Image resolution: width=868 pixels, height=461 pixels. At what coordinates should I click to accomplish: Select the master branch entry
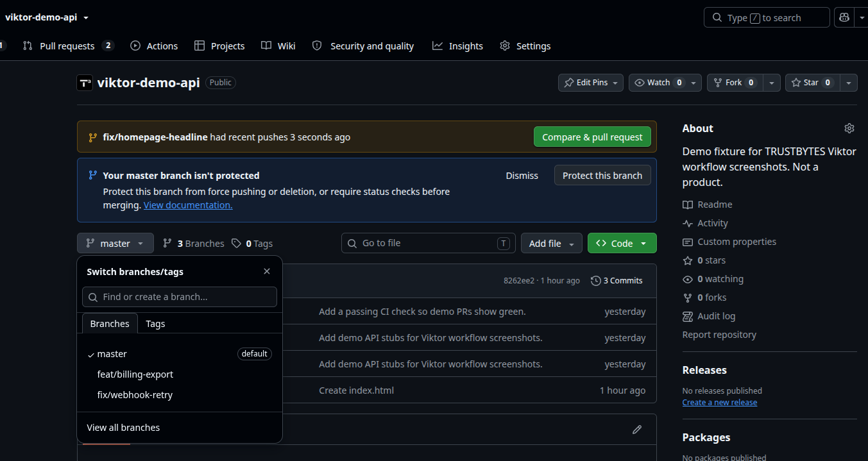(180, 354)
